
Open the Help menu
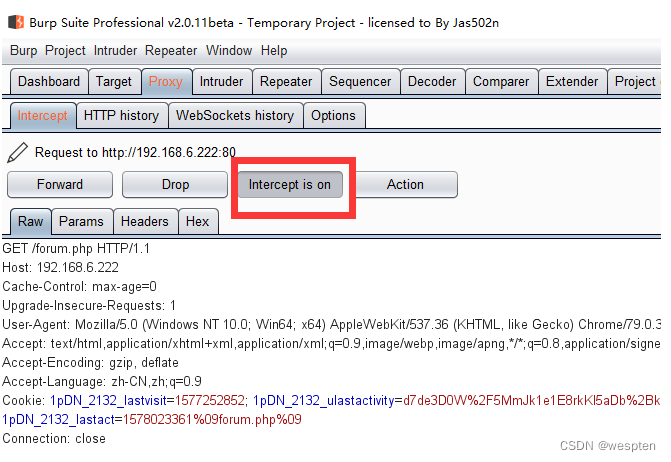(274, 50)
